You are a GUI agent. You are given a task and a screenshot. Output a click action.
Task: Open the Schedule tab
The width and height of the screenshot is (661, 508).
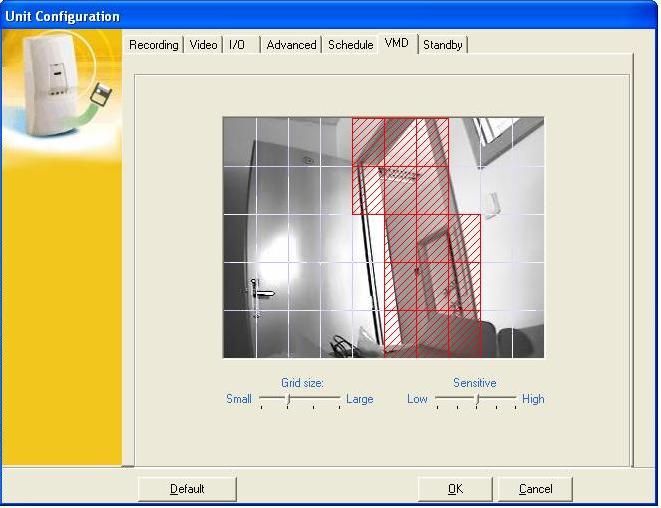coord(350,45)
